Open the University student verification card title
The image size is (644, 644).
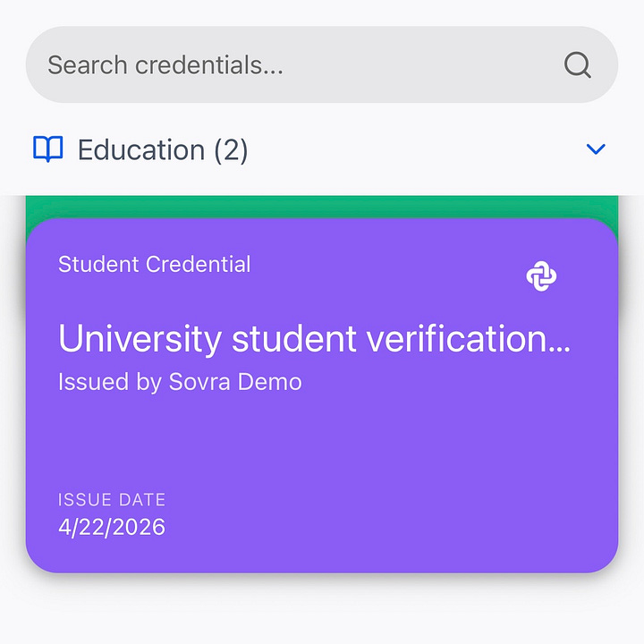314,338
